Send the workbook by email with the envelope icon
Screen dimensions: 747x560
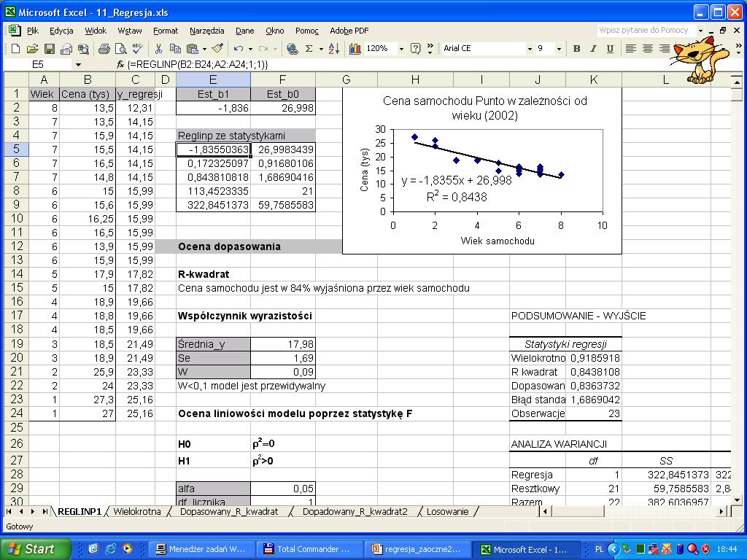[66, 49]
